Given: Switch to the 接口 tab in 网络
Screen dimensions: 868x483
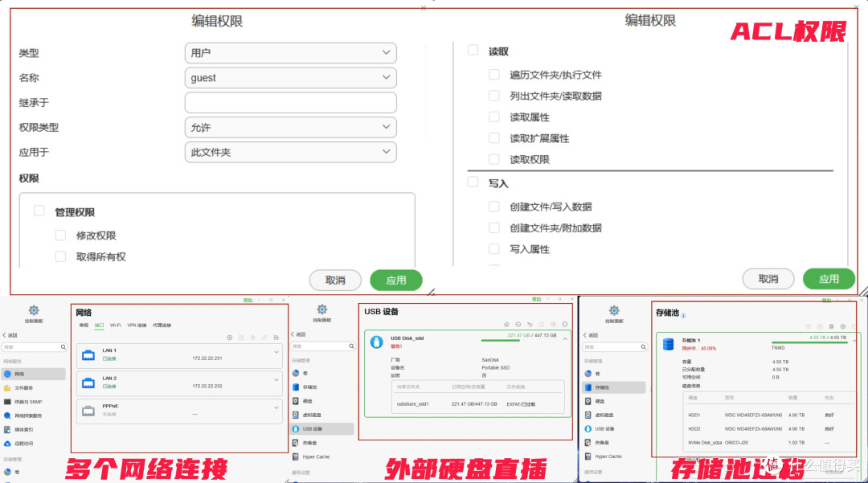Looking at the screenshot, I should pyautogui.click(x=99, y=325).
